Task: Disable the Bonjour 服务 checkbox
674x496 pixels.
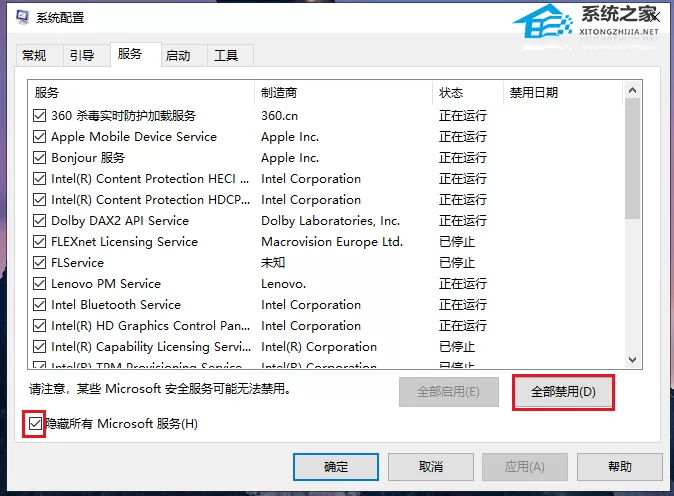Action: 40,158
